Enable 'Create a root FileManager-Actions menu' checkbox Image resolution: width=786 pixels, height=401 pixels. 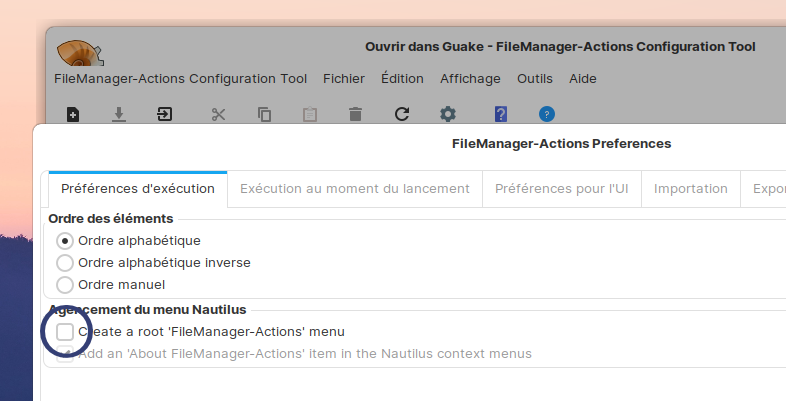(x=65, y=332)
